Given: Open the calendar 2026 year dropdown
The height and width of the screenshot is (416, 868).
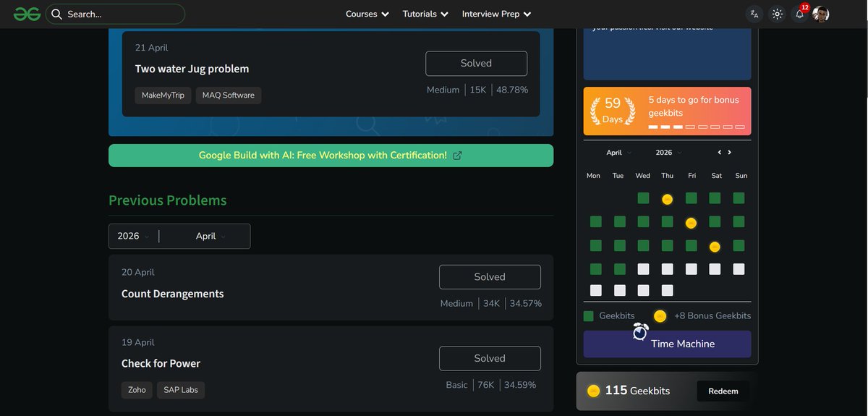Looking at the screenshot, I should click(x=668, y=153).
